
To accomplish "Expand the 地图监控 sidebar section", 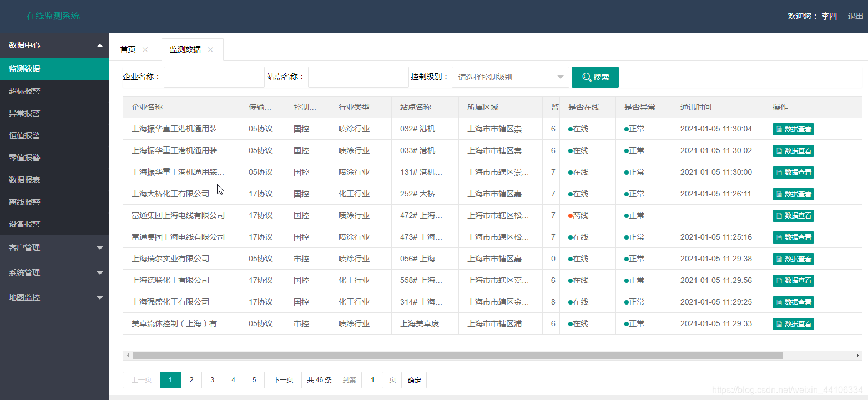I will tap(54, 298).
